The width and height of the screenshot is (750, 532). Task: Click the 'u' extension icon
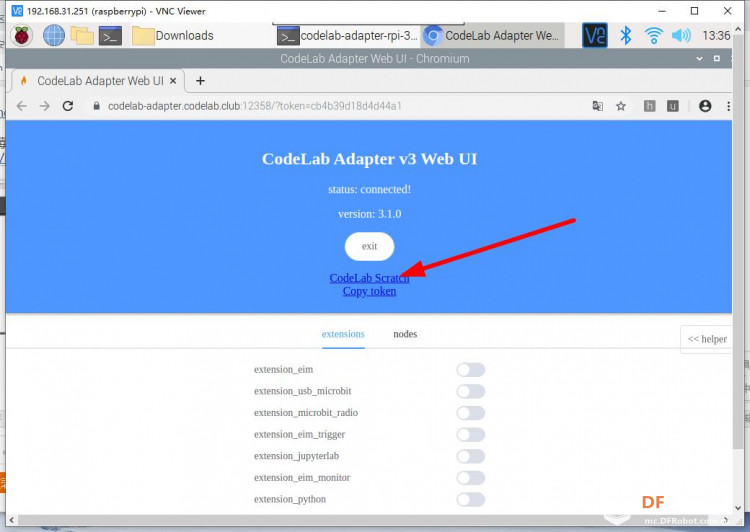coord(673,106)
